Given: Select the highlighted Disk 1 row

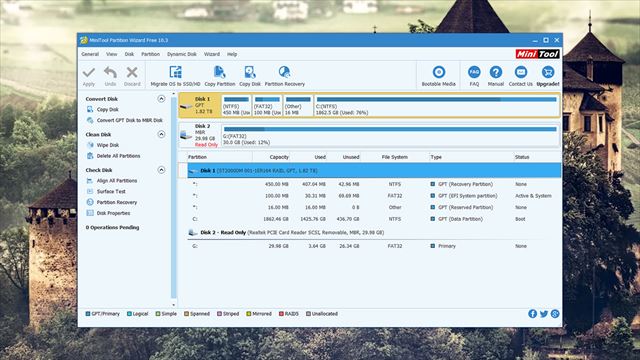Looking at the screenshot, I should [x=374, y=171].
